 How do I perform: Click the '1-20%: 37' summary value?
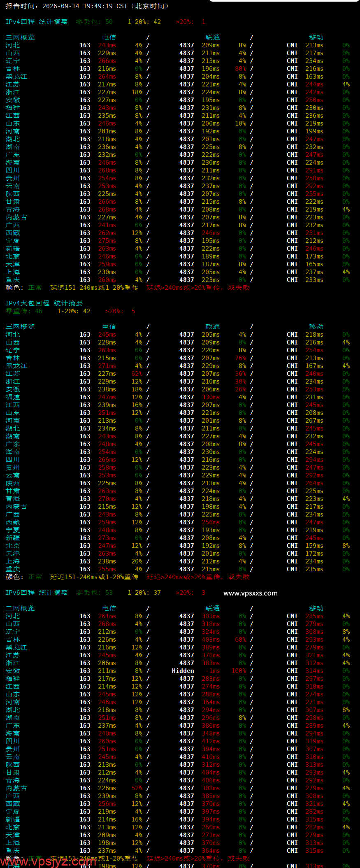pyautogui.click(x=144, y=593)
